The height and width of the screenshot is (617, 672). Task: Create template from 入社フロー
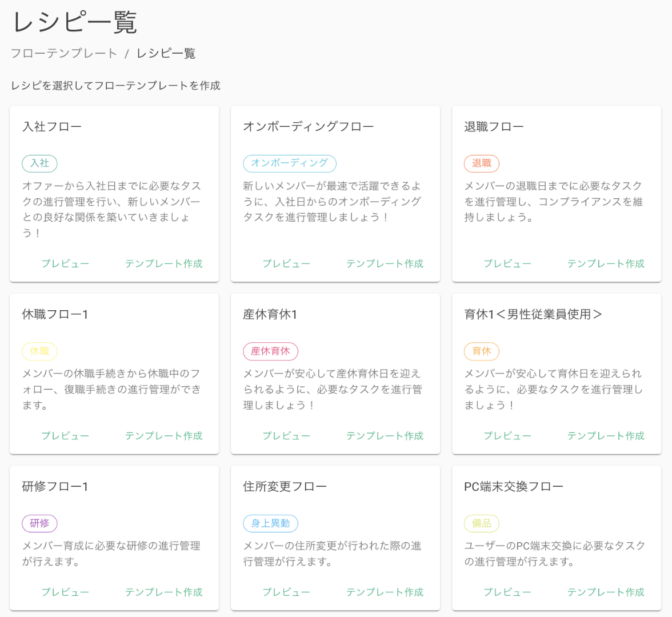point(163,263)
